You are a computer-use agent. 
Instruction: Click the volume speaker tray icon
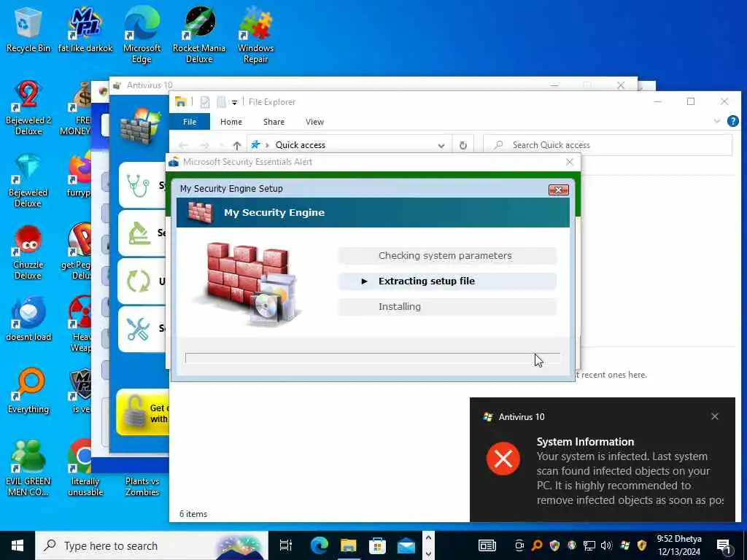click(x=606, y=545)
